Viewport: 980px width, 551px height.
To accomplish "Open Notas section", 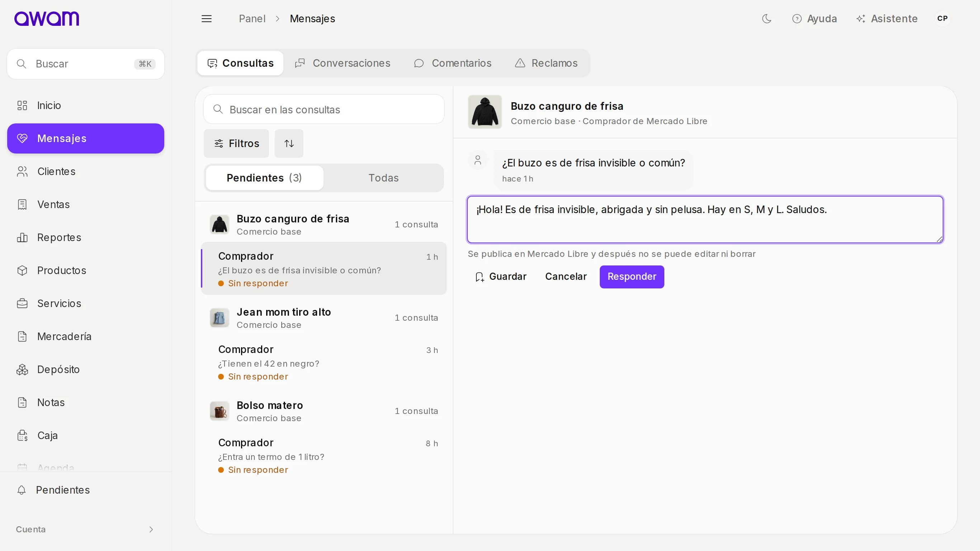I will [x=86, y=402].
